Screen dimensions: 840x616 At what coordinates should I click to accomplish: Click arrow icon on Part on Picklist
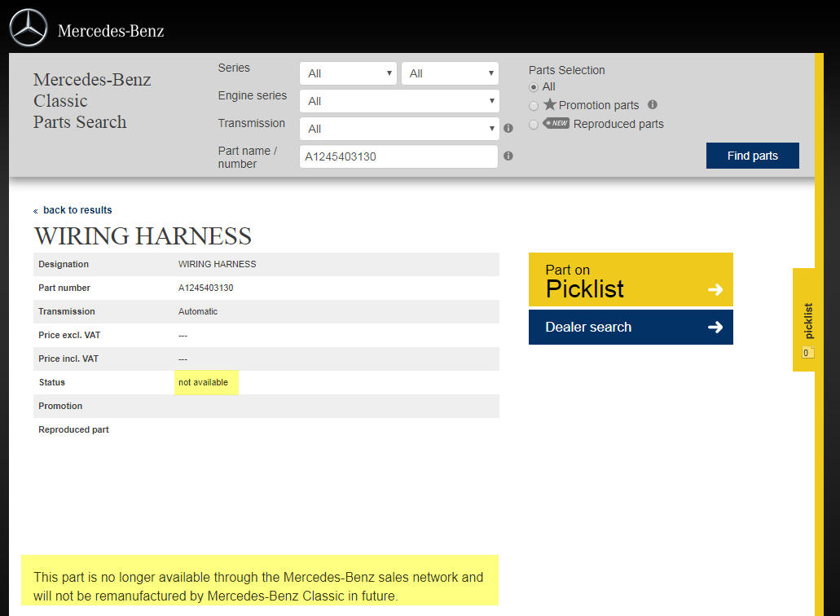[715, 290]
